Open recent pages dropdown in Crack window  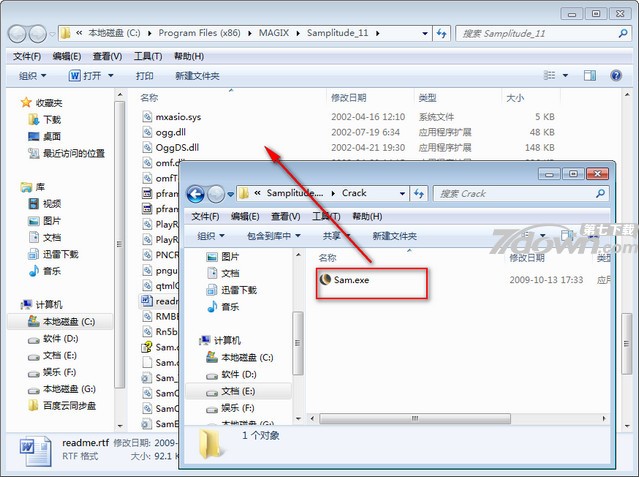[230, 194]
